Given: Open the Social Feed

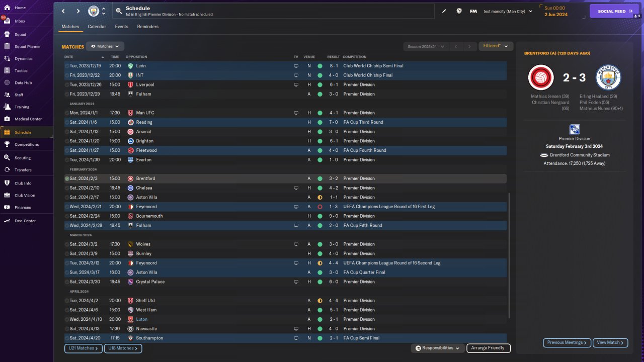Looking at the screenshot, I should [614, 11].
